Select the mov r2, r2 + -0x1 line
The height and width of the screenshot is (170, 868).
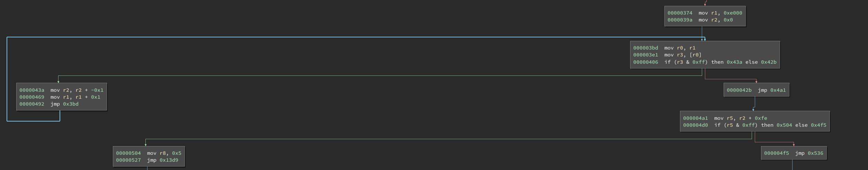[61, 90]
